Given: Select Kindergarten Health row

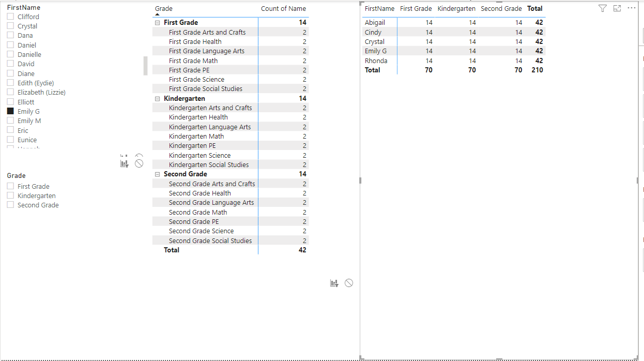Looking at the screenshot, I should (231, 117).
